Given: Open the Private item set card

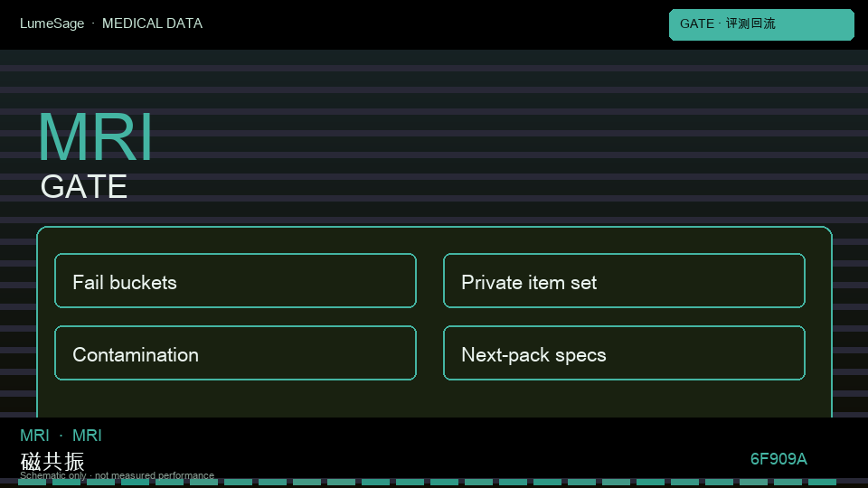Looking at the screenshot, I should [624, 280].
